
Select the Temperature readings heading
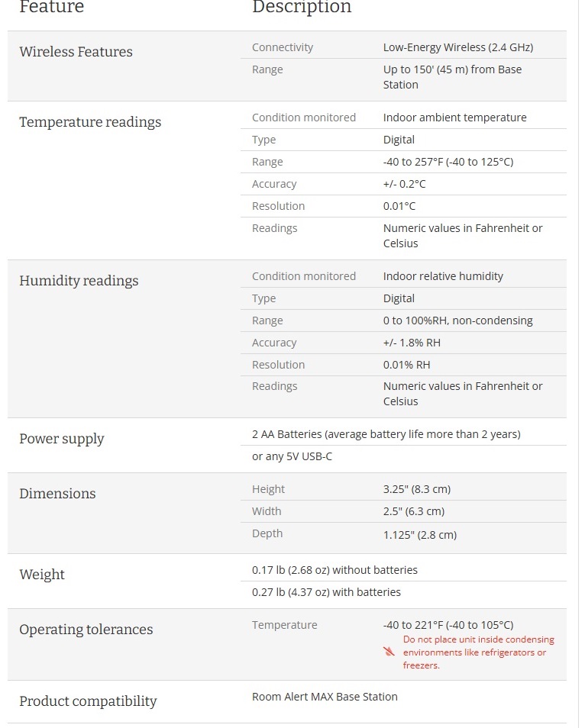point(90,122)
